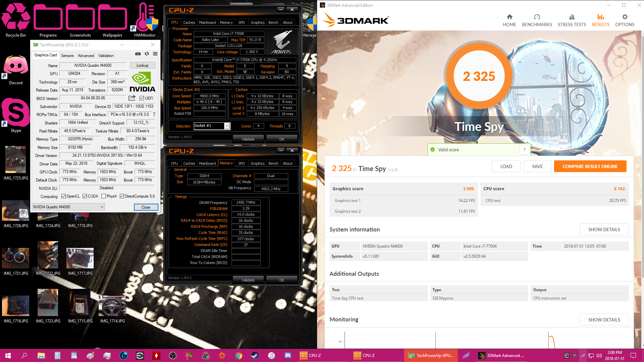644x362 pixels.
Task: Show details for System information
Action: point(604,229)
